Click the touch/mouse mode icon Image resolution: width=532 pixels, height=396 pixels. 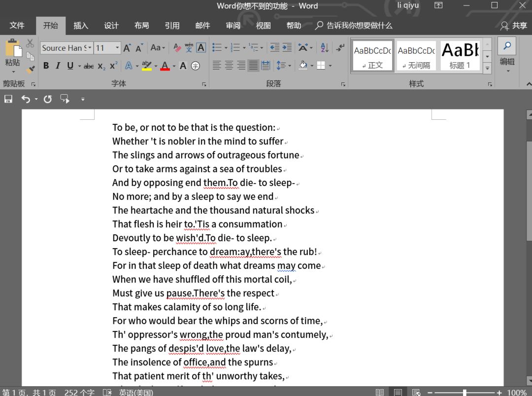point(65,99)
